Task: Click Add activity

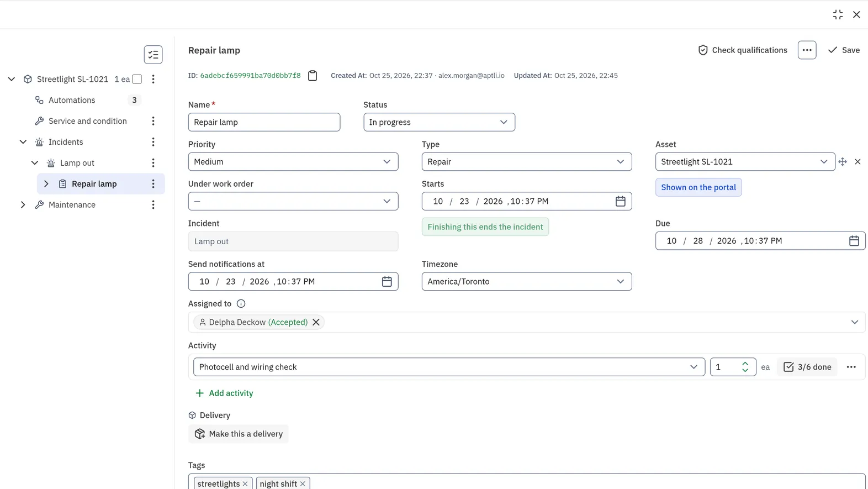Action: coord(224,393)
